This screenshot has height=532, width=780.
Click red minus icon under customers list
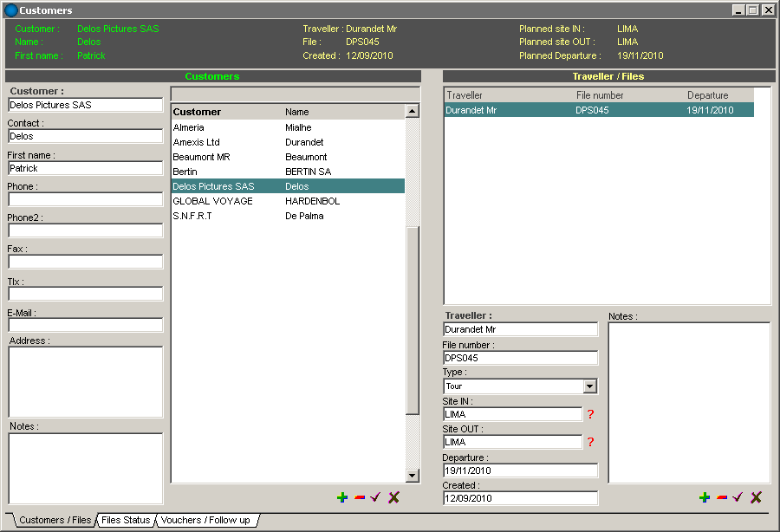(x=360, y=497)
